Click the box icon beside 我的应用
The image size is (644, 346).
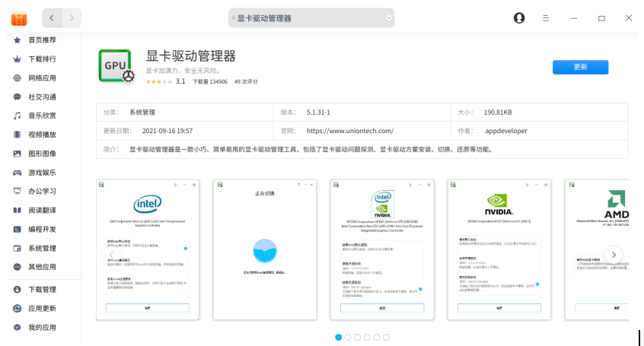pyautogui.click(x=18, y=328)
